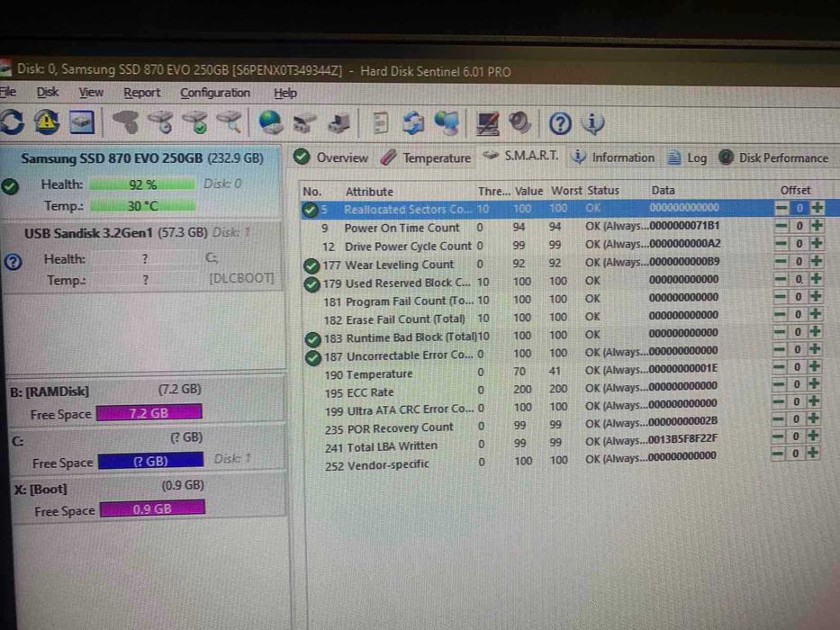840x630 pixels.
Task: Click the yellow warning alert toolbar icon
Action: [47, 122]
